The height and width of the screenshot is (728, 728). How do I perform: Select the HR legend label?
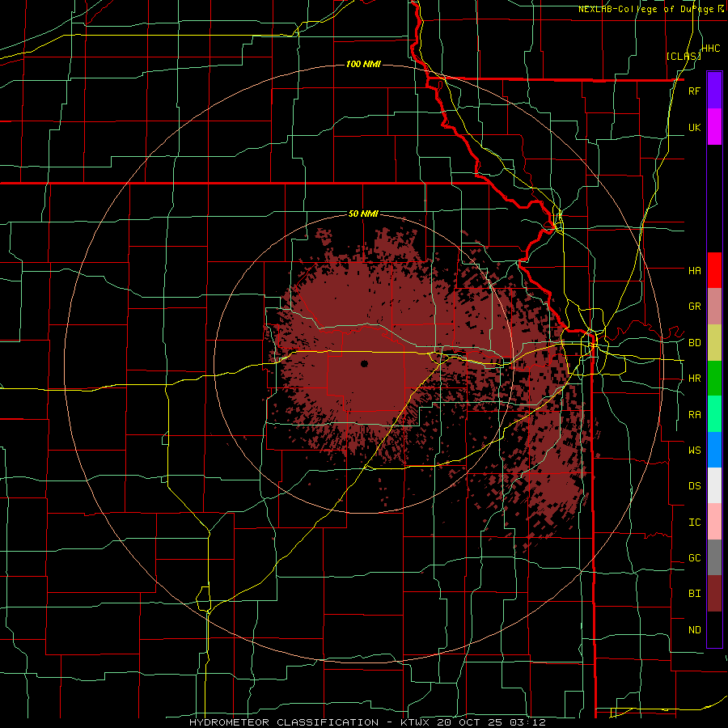tap(694, 379)
